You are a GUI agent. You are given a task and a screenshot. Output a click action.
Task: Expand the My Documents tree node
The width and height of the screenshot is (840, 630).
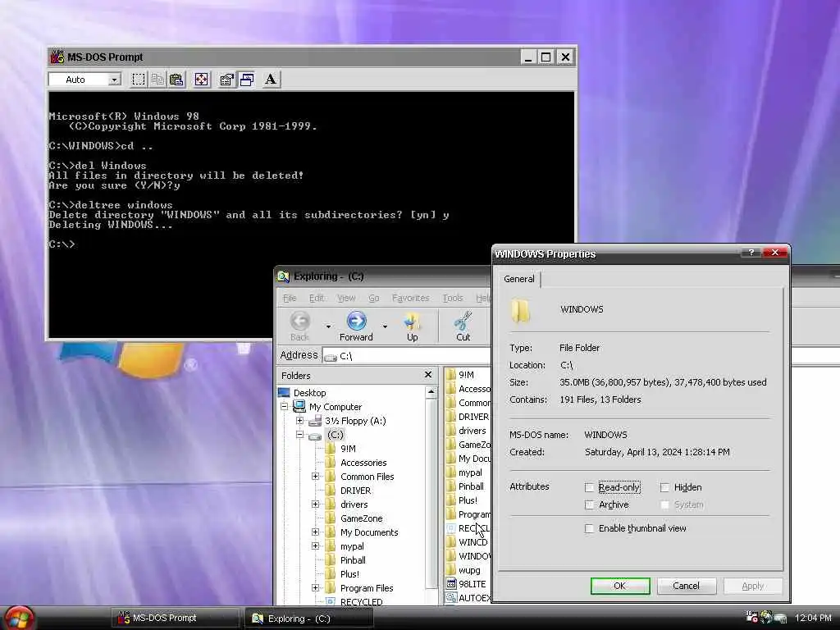coord(316,532)
